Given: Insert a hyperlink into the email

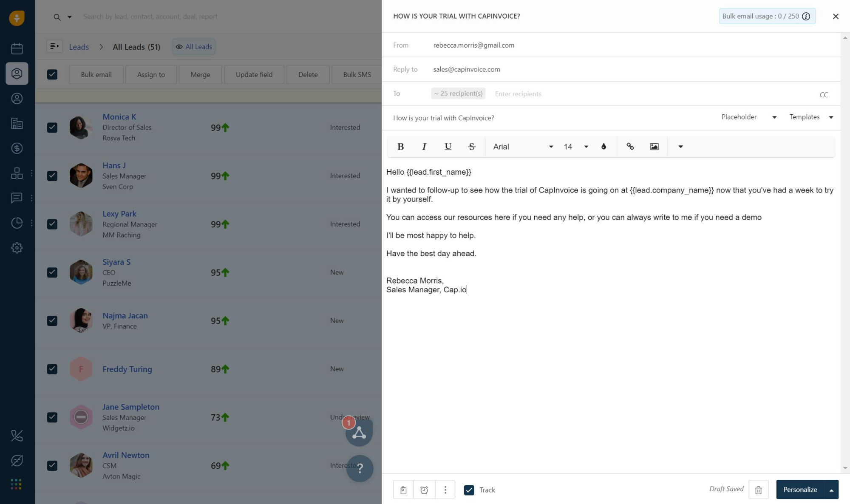Looking at the screenshot, I should pos(630,147).
